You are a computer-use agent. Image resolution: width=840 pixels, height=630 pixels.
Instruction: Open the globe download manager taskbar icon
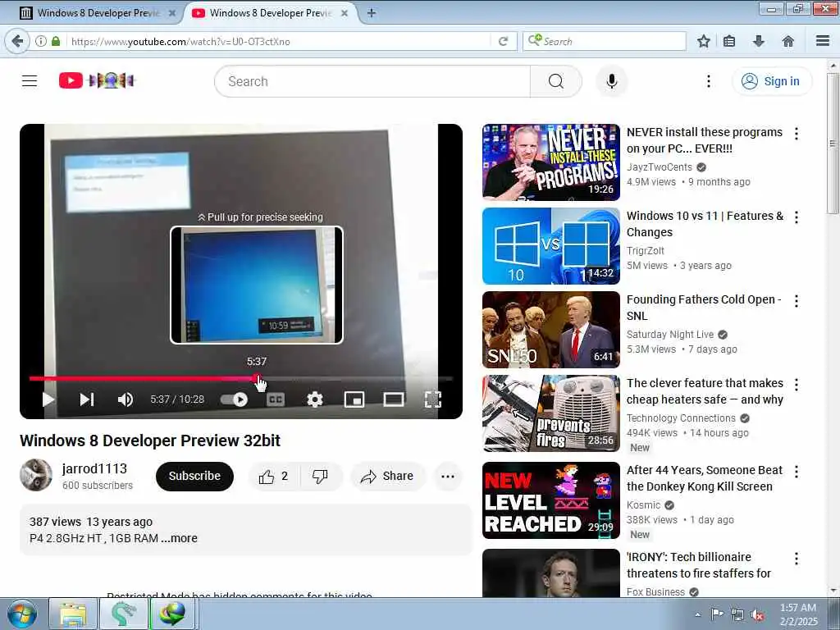click(172, 614)
